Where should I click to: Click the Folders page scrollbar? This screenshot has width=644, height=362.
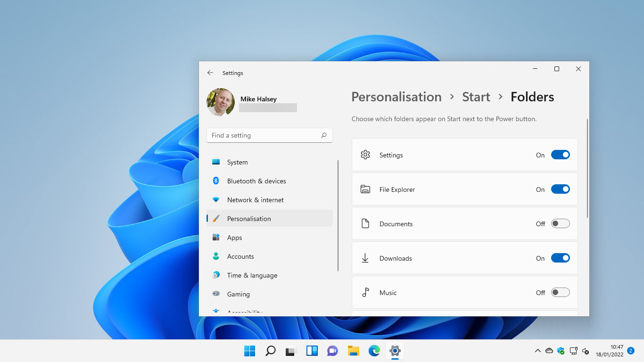tap(587, 168)
